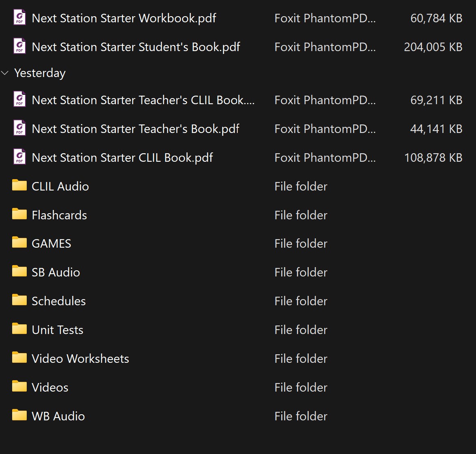Viewport: 476px width, 454px height.
Task: Click File folder type of Flashcards row
Action: (x=301, y=215)
